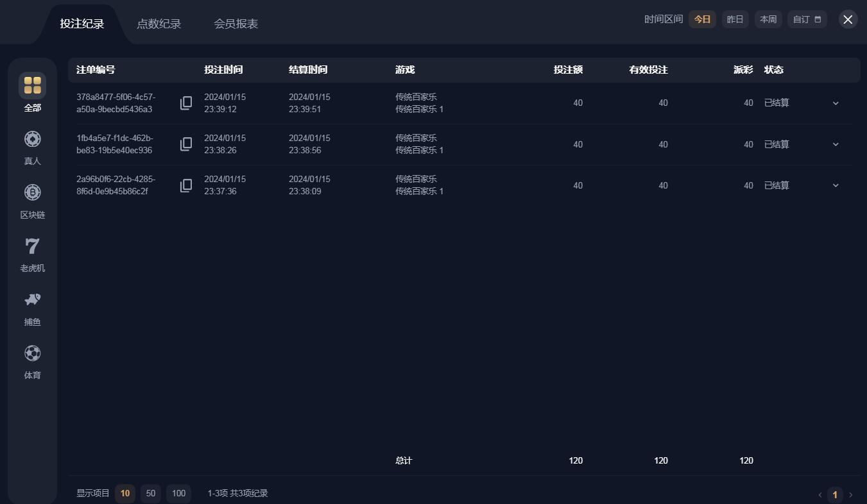Screen dimensions: 867x504
Task: Show 50 items per page
Action: 151,493
